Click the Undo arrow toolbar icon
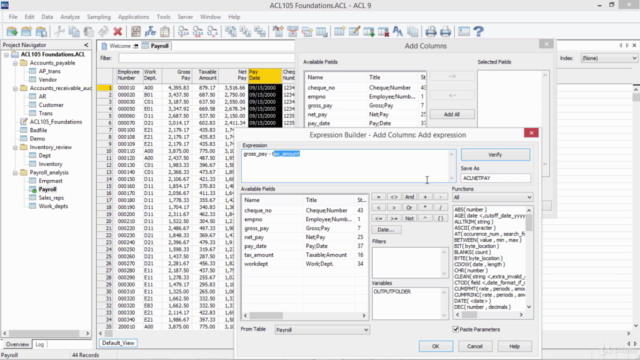 (x=103, y=31)
